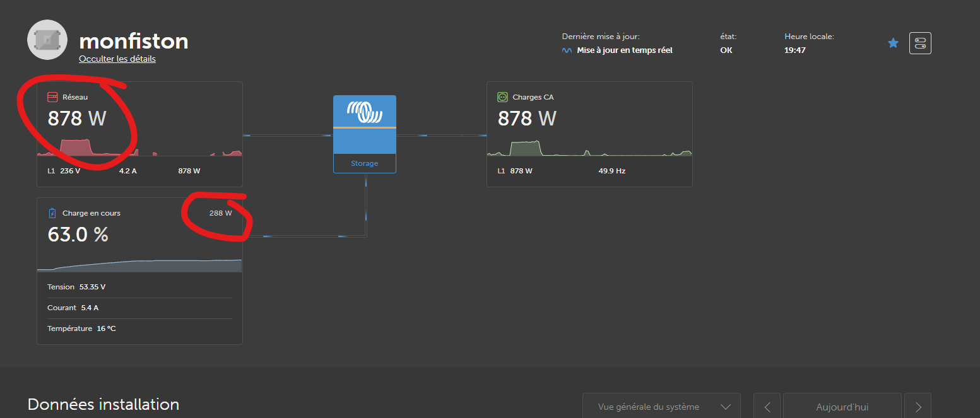Screen dimensions: 980x418
Task: Click the monfiston installation title
Action: [x=134, y=41]
